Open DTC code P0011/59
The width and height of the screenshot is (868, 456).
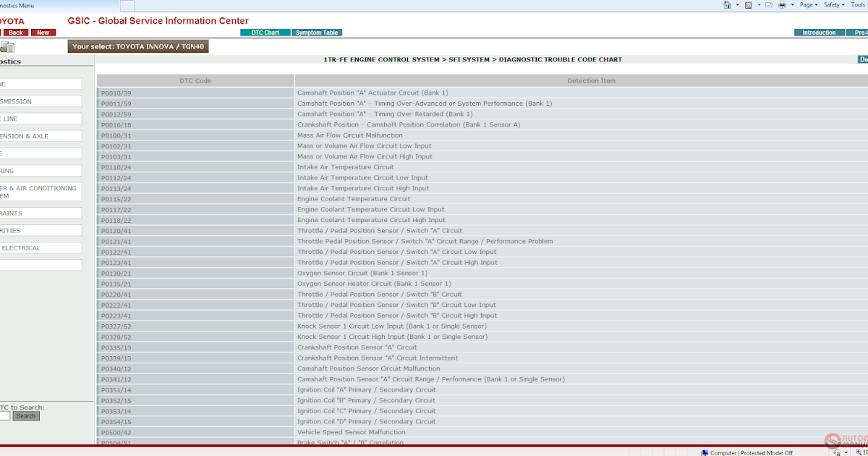(116, 104)
